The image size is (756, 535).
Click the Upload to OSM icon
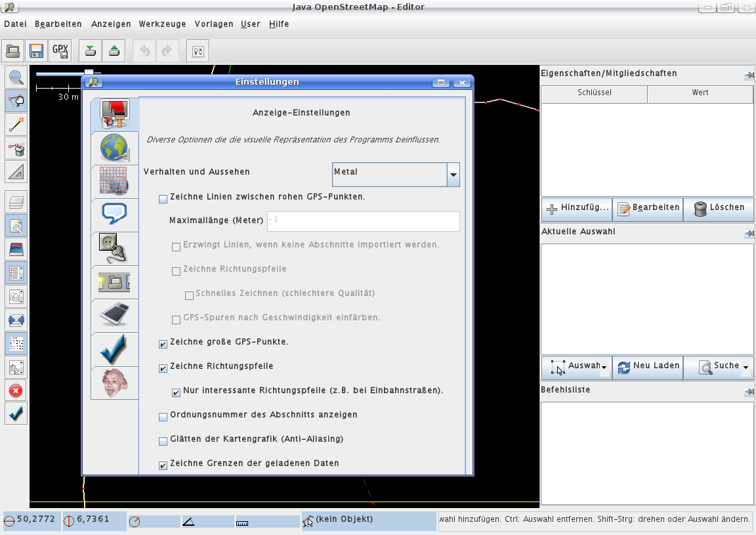coord(114,51)
